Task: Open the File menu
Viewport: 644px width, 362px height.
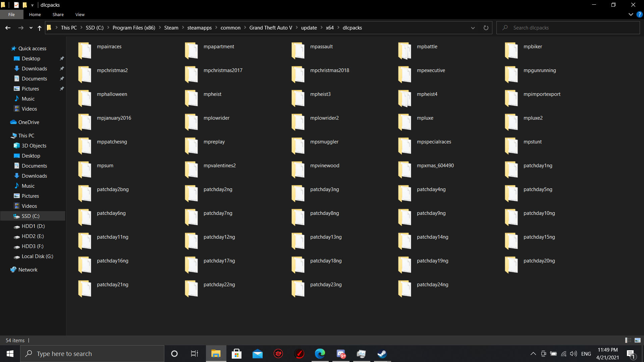Action: point(11,14)
